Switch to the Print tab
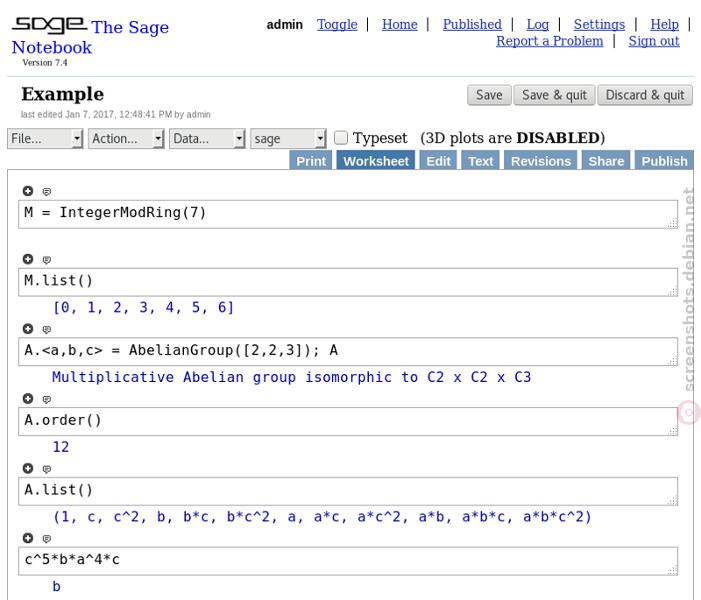Image resolution: width=701 pixels, height=600 pixels. pyautogui.click(x=311, y=161)
